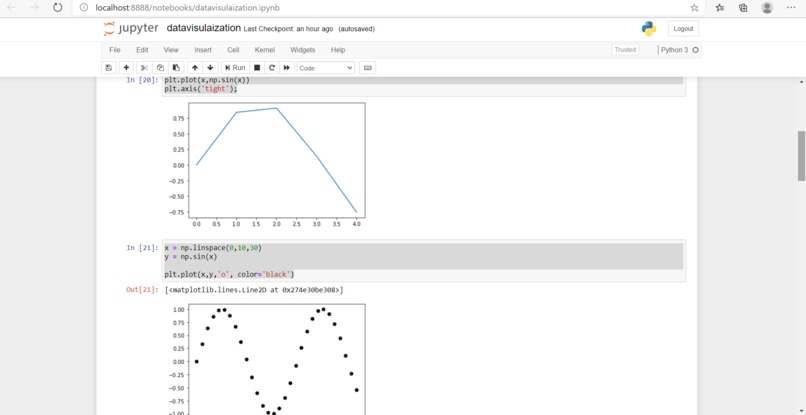
Task: Click the 'Last Checkpoint: an hour ago' text
Action: click(x=288, y=29)
